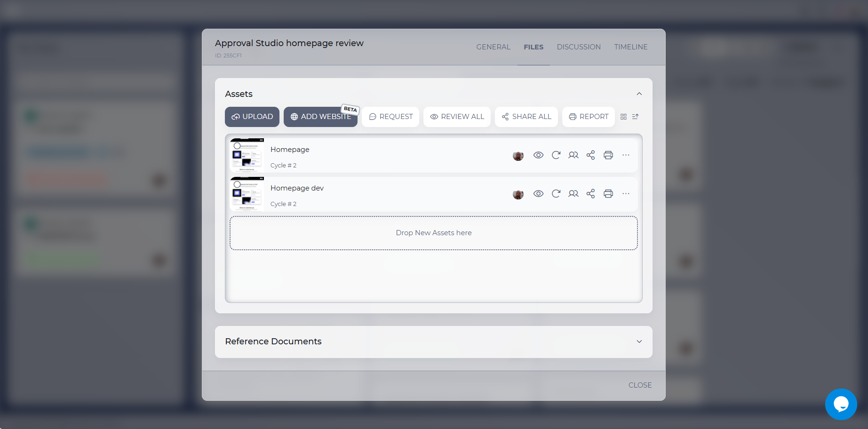Click Cycle # 2 under Homepage
Image resolution: width=868 pixels, height=429 pixels.
click(283, 166)
